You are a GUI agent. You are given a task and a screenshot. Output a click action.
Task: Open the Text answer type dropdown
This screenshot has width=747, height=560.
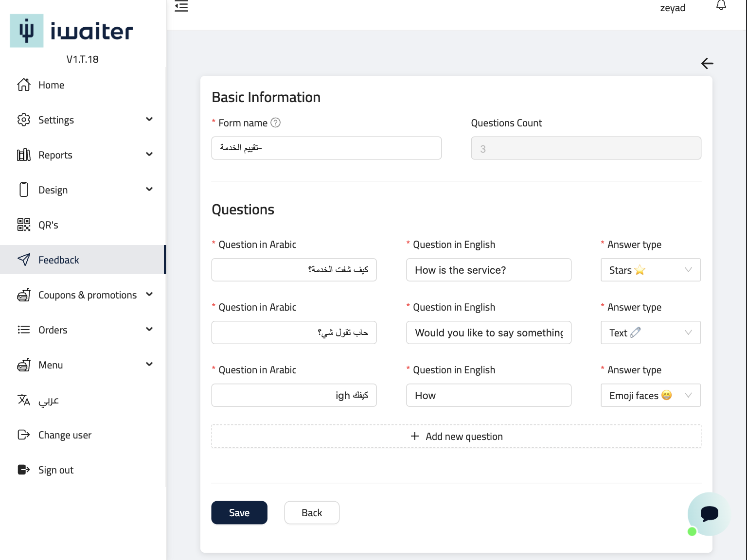tap(650, 332)
